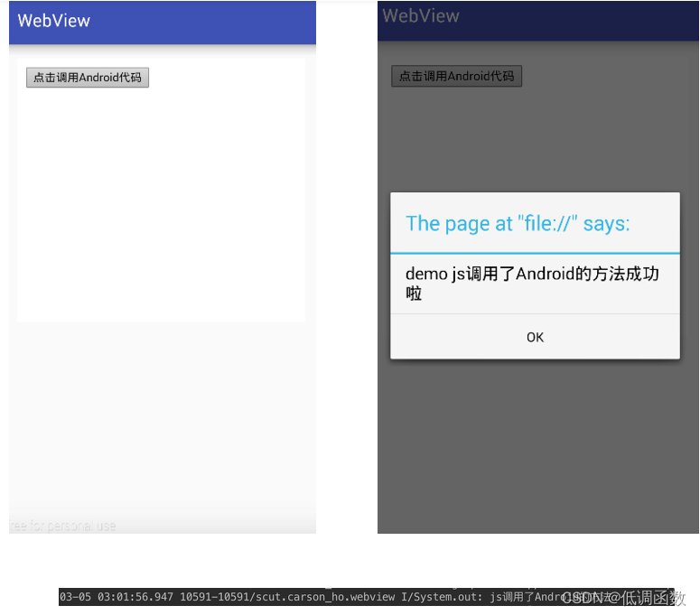Click the left WebView title text

[x=53, y=21]
